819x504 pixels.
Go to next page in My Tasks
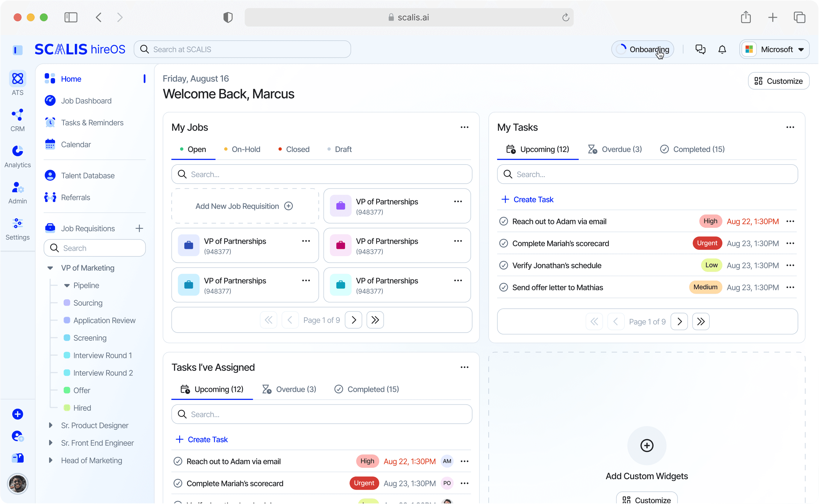pos(679,322)
